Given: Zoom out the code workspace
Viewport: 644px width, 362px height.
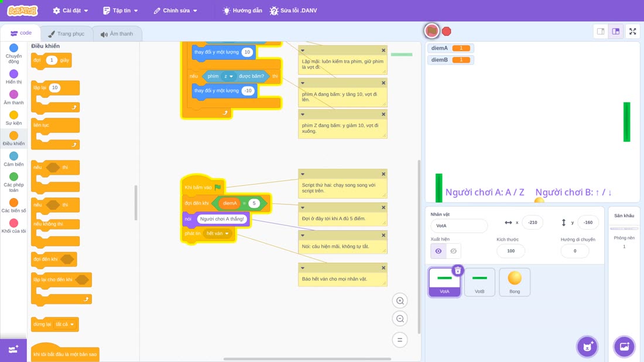Looking at the screenshot, I should point(400,319).
